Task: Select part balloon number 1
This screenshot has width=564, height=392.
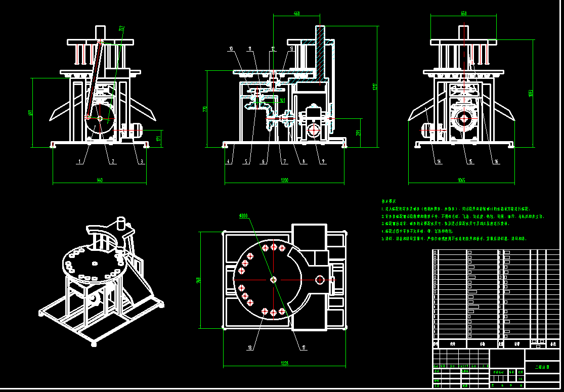Action: coord(79,162)
